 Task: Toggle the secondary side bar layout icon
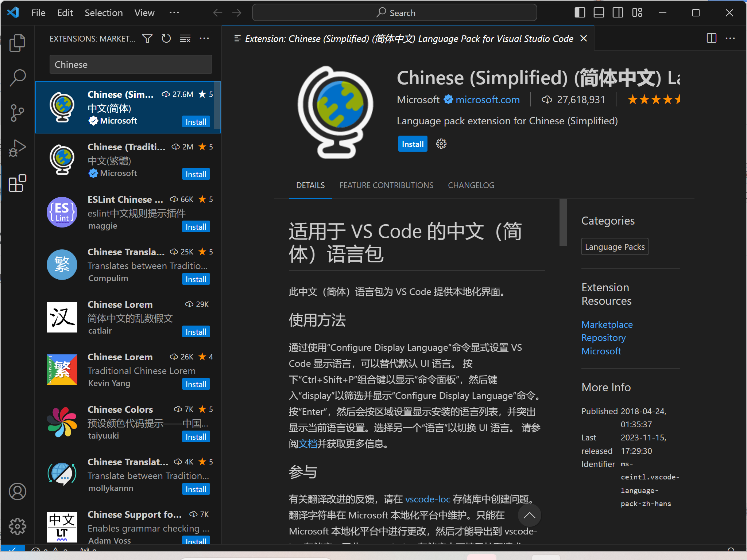618,13
